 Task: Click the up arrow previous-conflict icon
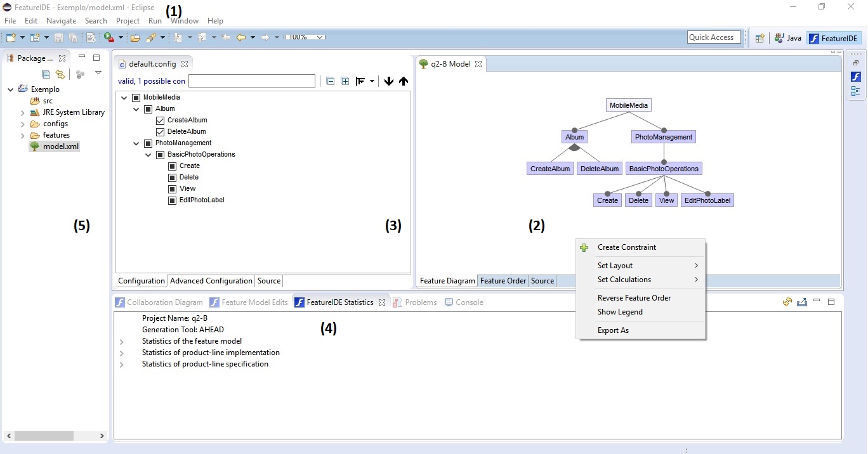tap(404, 81)
